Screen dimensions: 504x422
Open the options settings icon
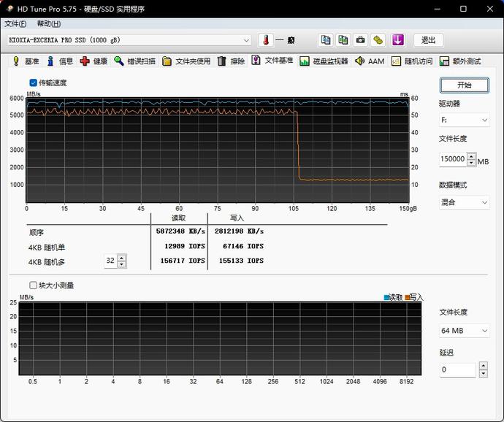(x=378, y=40)
